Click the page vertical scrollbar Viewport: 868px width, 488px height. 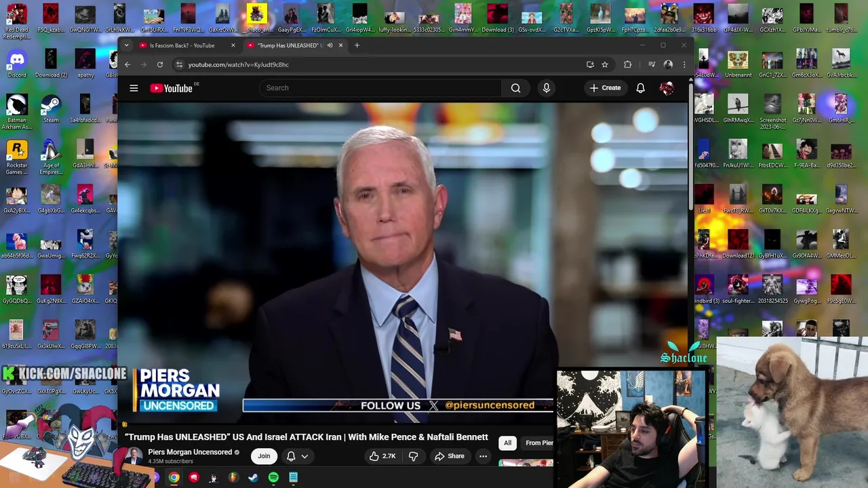(690, 146)
